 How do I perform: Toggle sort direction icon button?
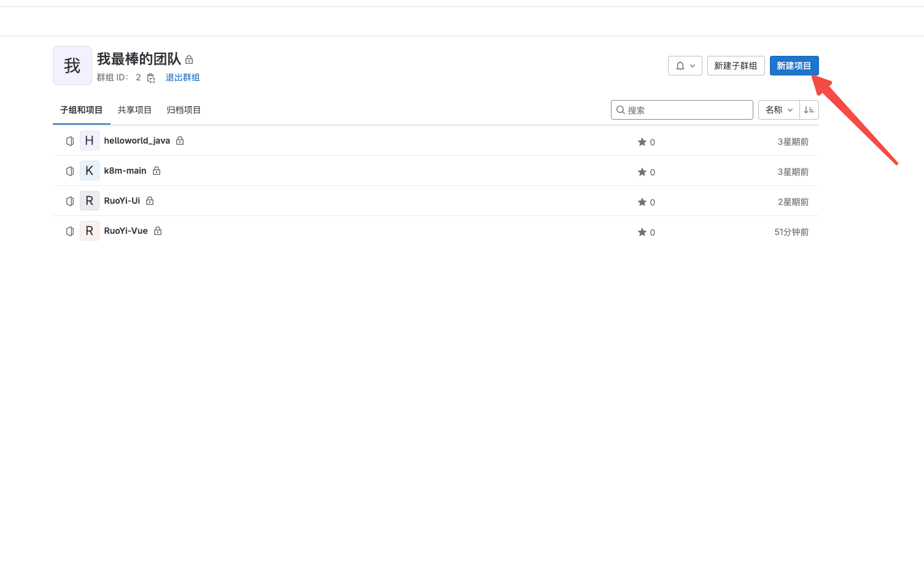pos(809,110)
